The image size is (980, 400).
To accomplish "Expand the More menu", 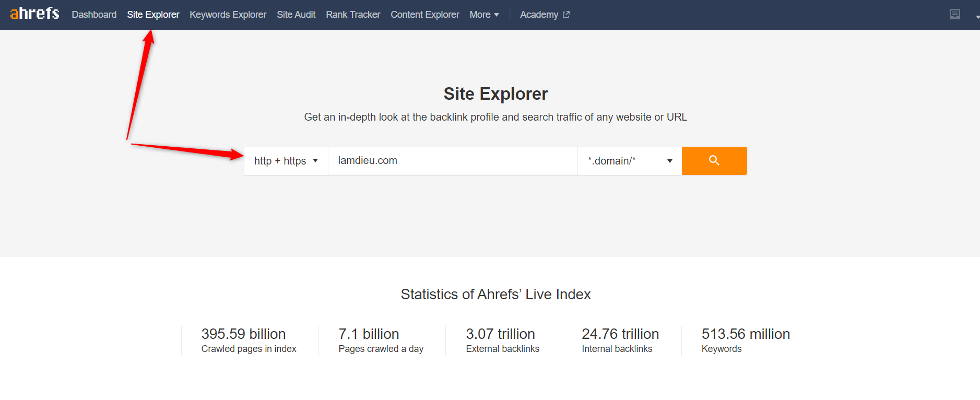I will 484,15.
